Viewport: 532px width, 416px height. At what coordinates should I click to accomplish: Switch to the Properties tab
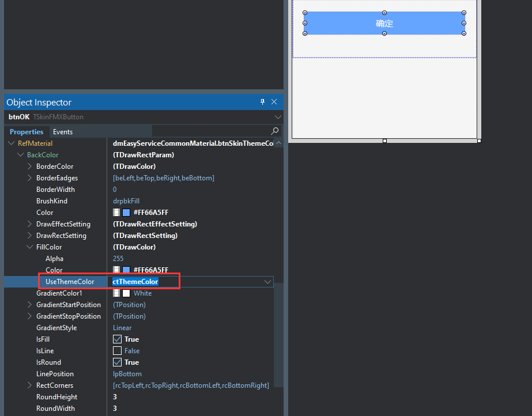27,131
